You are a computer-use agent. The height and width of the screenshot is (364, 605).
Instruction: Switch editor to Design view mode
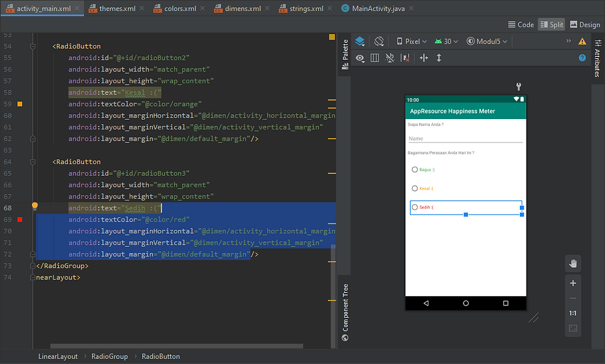585,25
